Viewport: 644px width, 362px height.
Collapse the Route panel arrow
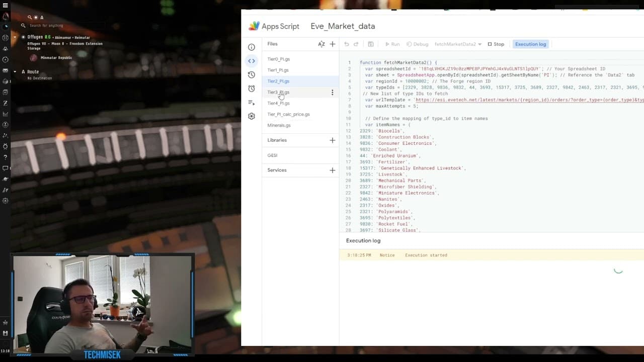coord(15,72)
